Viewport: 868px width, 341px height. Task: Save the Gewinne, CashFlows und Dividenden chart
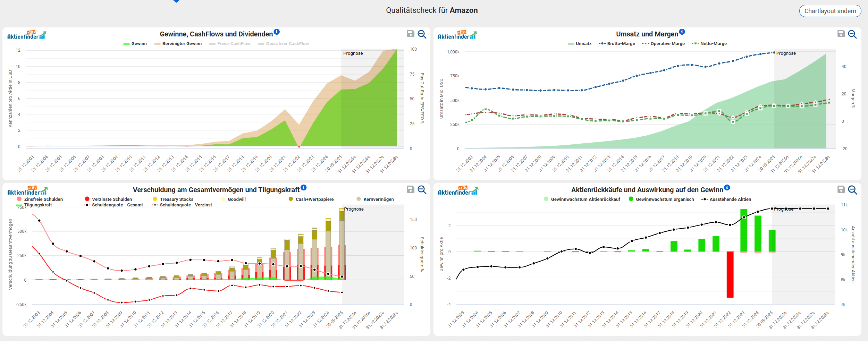tap(411, 34)
